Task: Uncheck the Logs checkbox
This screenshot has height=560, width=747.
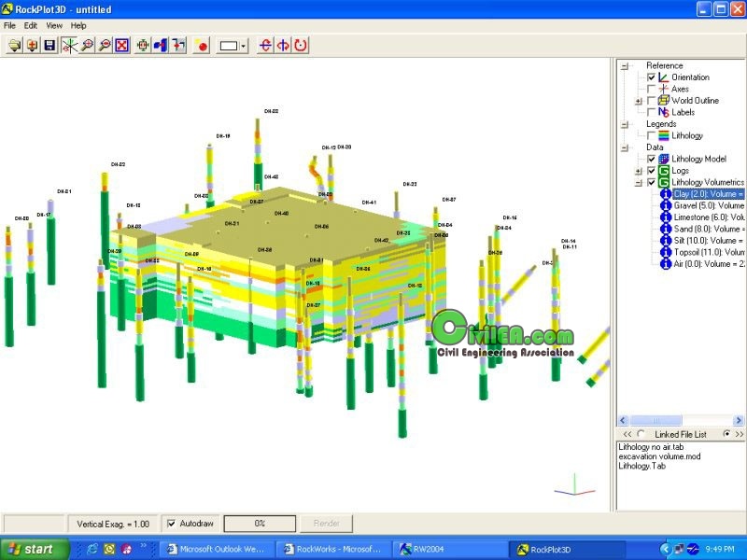Action: [x=651, y=171]
